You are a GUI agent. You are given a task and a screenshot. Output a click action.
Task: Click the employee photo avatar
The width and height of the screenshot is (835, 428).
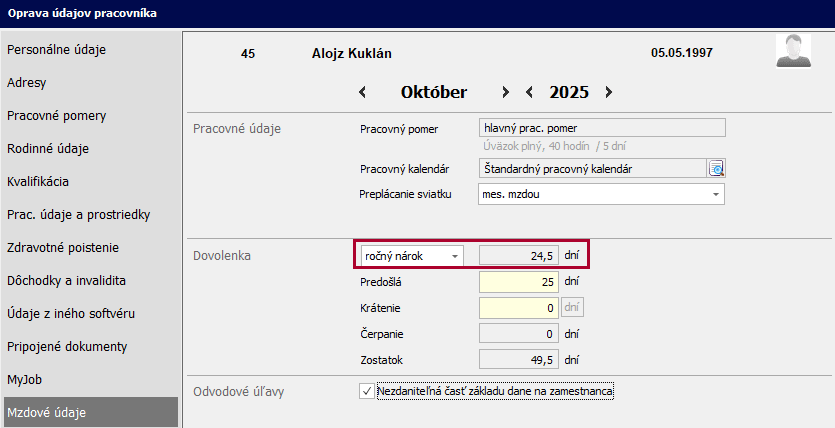pyautogui.click(x=793, y=50)
